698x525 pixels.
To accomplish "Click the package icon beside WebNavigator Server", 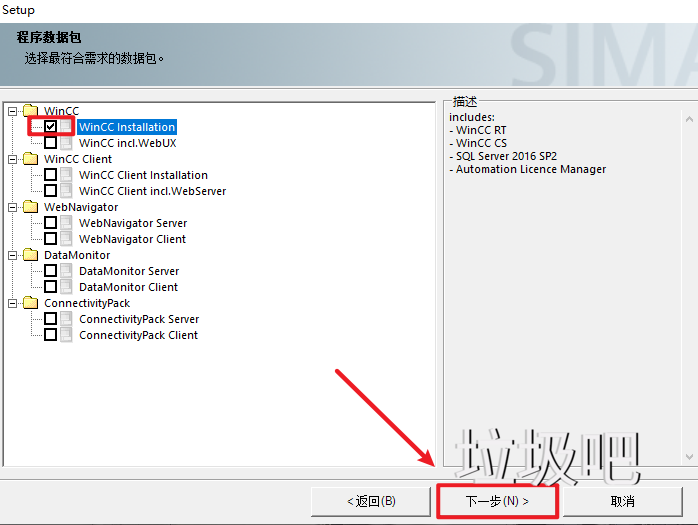I will 66,223.
